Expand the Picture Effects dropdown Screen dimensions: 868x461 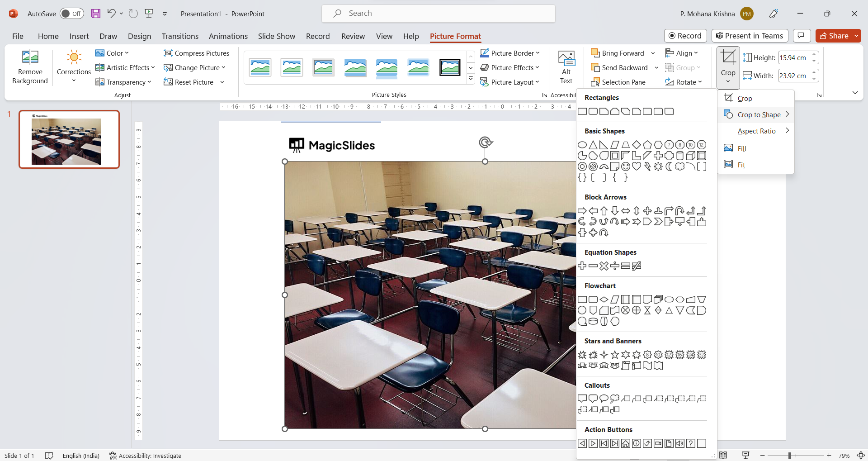click(x=510, y=67)
